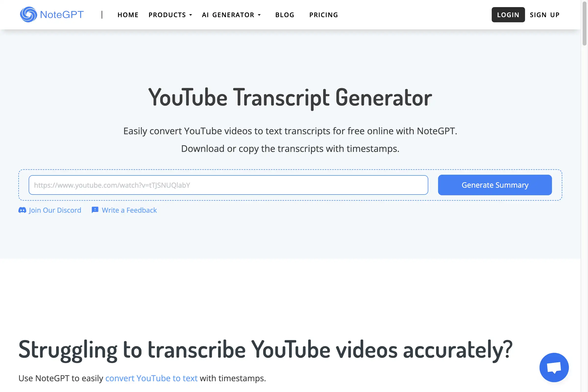Viewport: 588px width, 392px height.
Task: Select the BLOG menu item
Action: (x=285, y=14)
